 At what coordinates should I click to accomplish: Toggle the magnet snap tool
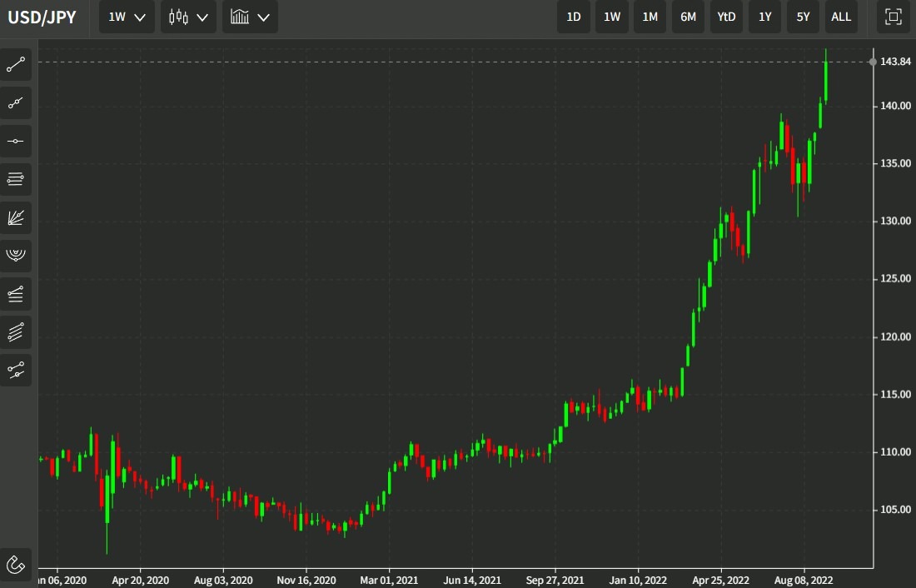tap(16, 565)
